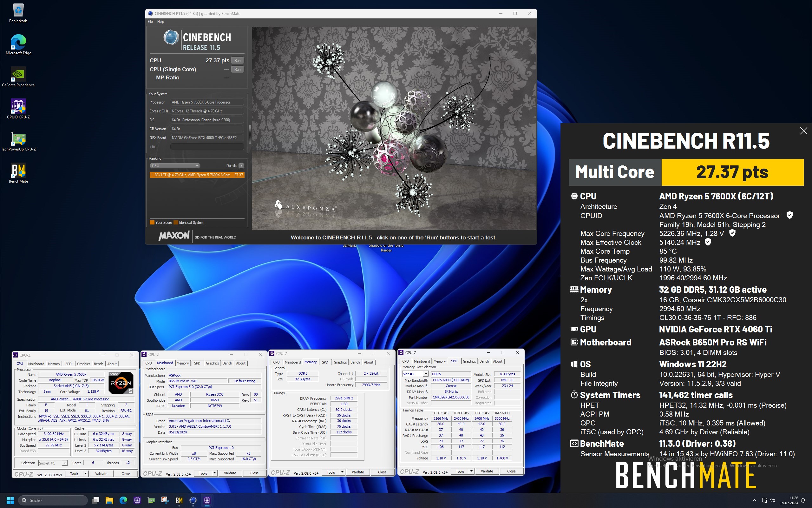Open TechPowerUp GPU-Z desktop shortcut
812x508 pixels.
18,141
